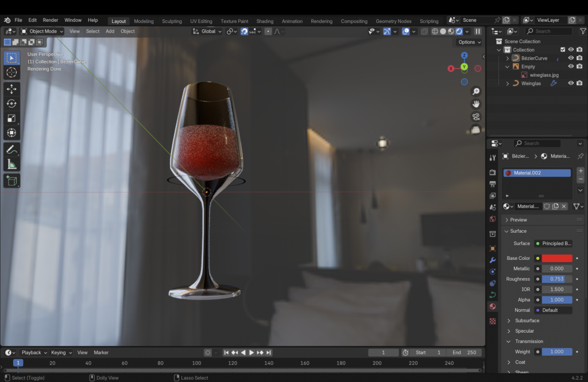Open the Render menu
Screen dimensions: 588x382
click(x=51, y=20)
